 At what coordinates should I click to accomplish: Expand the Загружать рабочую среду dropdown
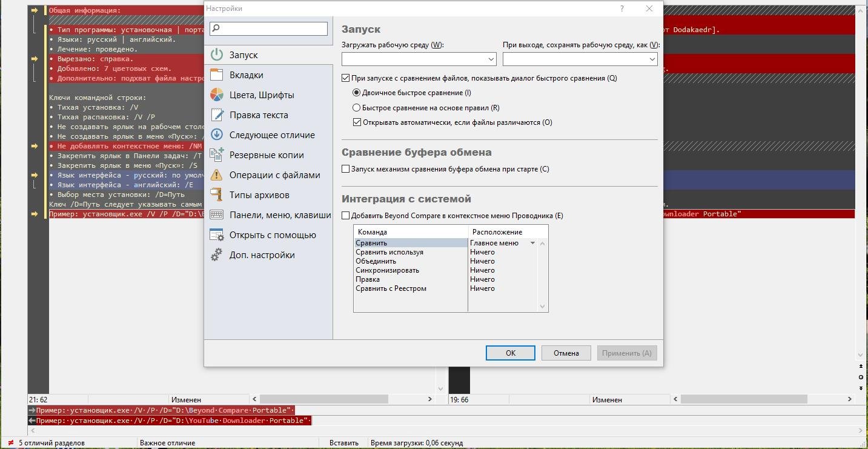pos(491,59)
